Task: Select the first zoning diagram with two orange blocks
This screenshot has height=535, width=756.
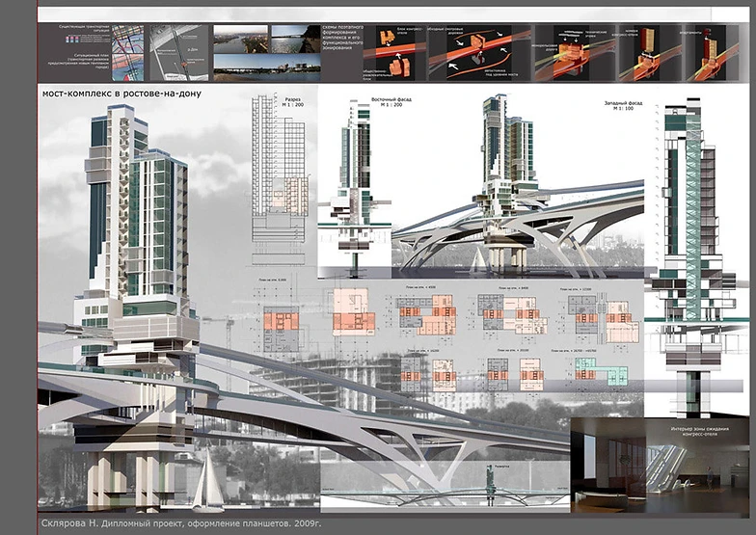Action: pos(395,53)
